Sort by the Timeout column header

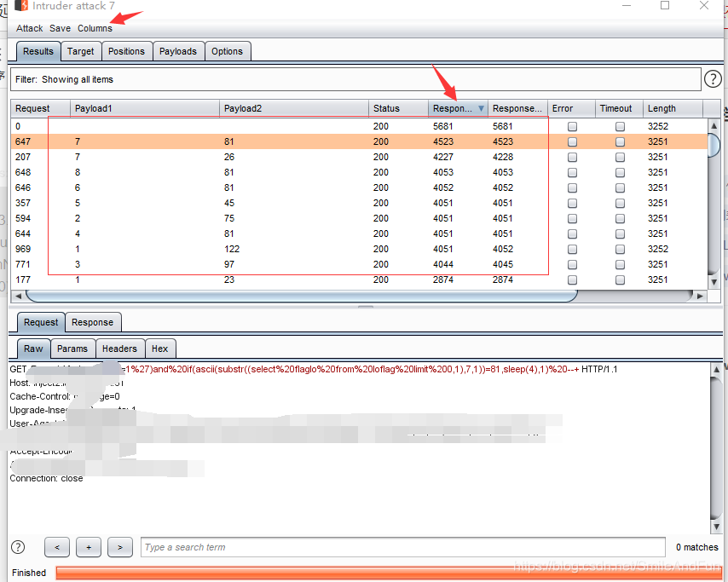click(x=620, y=108)
